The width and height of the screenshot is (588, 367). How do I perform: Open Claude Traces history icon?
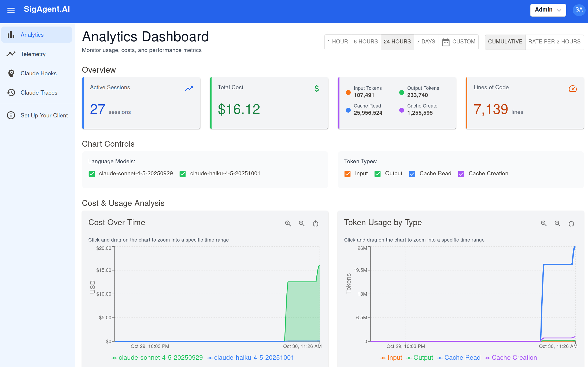(11, 92)
